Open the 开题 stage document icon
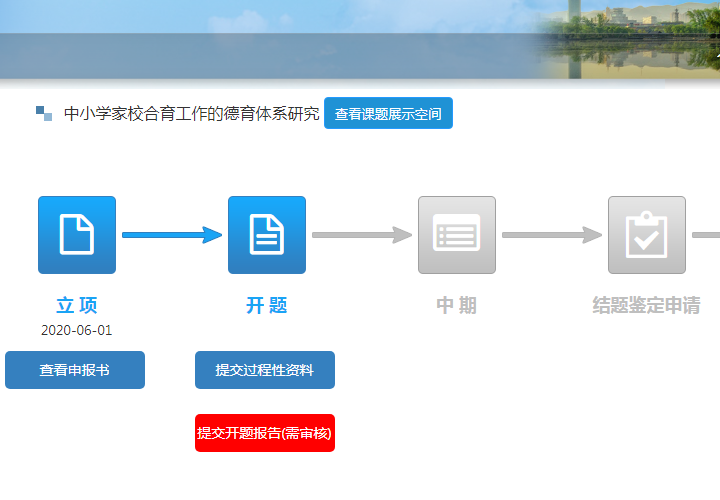The height and width of the screenshot is (500, 720). (267, 235)
